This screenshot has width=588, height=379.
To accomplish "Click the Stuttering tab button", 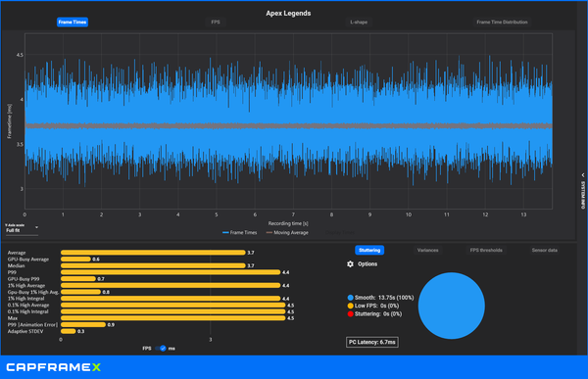I will point(369,250).
